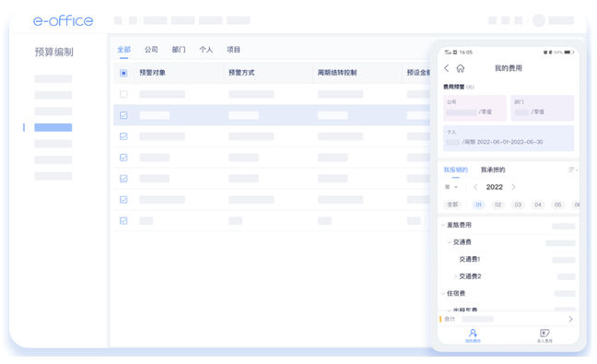Open the 公司 quarterly warning card

[x=474, y=108]
